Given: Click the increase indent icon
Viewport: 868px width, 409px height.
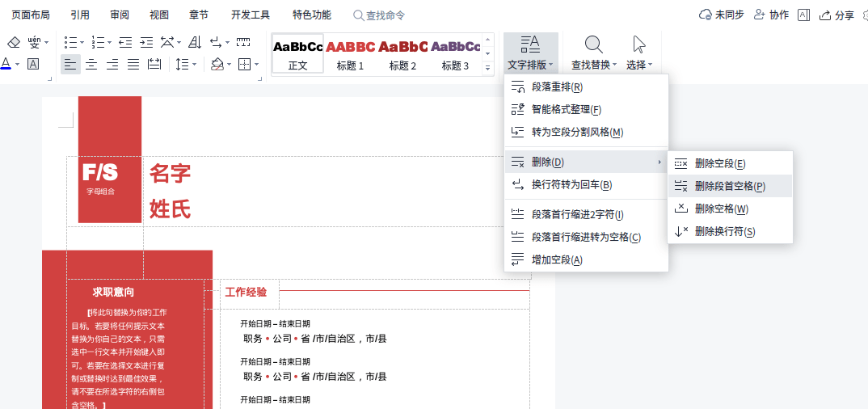Looking at the screenshot, I should click(x=146, y=42).
